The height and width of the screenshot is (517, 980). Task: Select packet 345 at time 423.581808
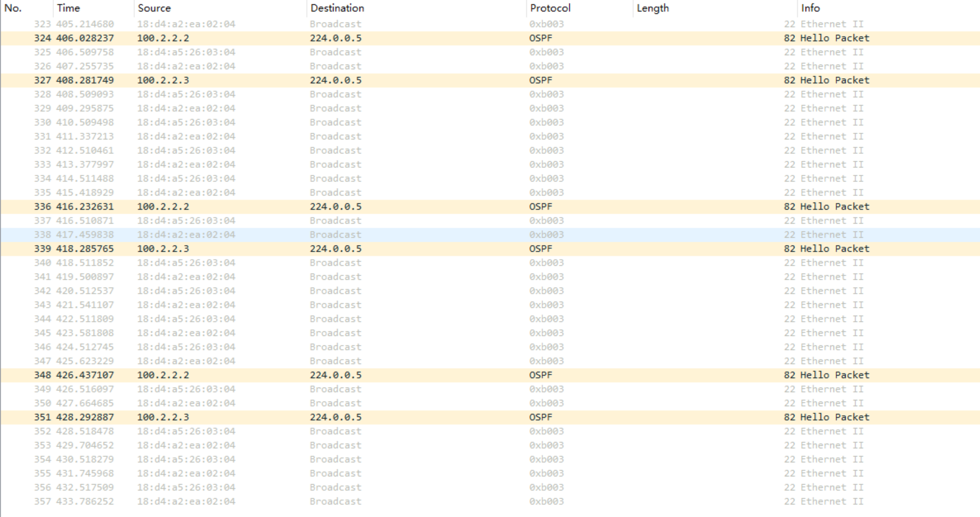pos(490,333)
